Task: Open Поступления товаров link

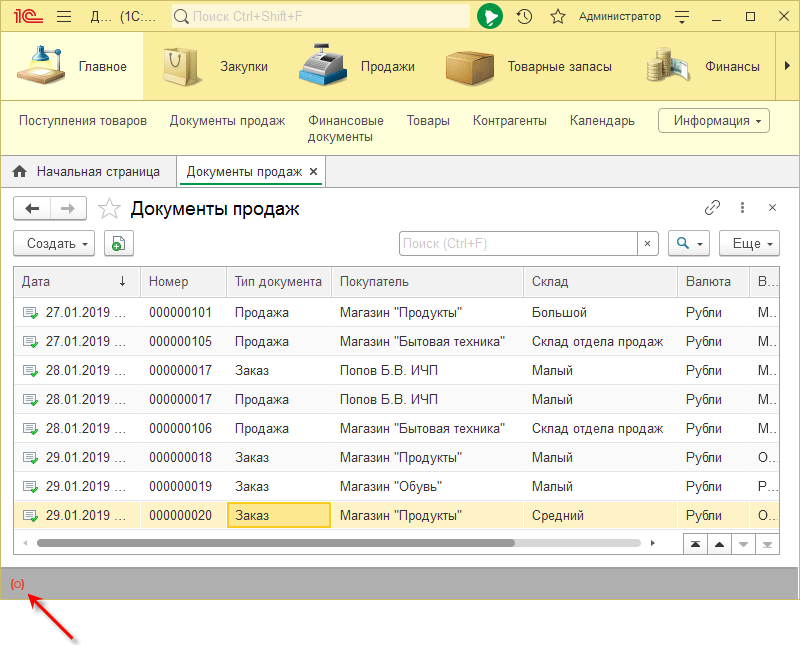Action: pyautogui.click(x=83, y=120)
